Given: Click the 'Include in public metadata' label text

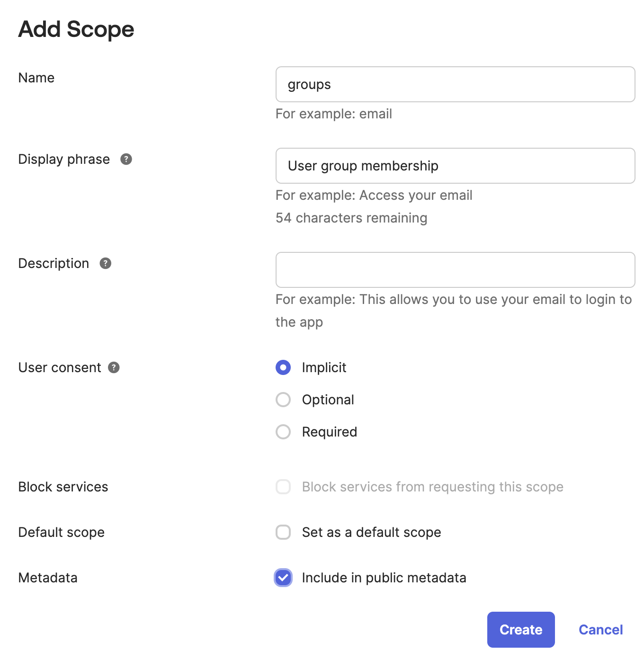Looking at the screenshot, I should click(x=384, y=578).
